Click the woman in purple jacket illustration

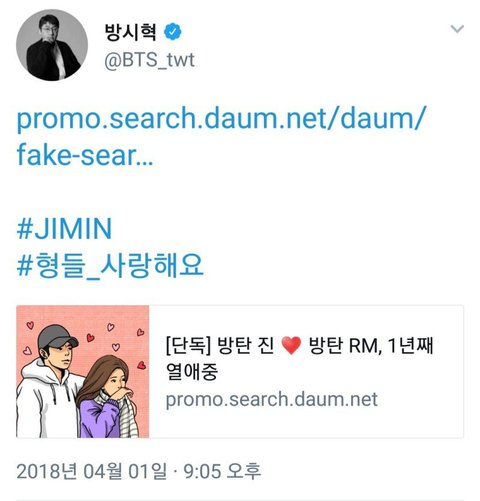[x=108, y=397]
